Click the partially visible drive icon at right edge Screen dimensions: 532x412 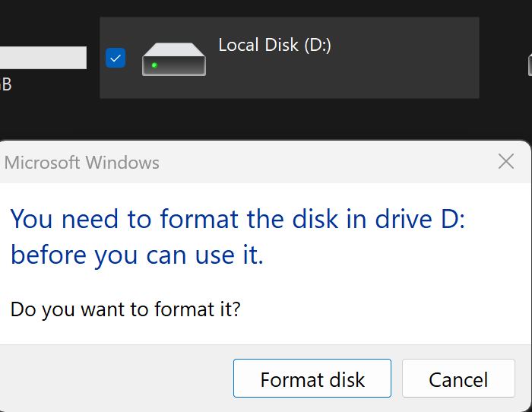click(530, 65)
